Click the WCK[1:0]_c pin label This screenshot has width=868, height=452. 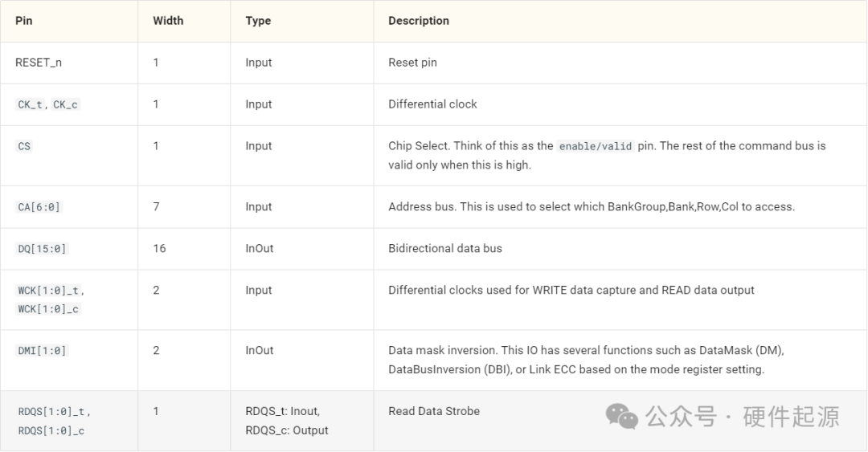click(49, 309)
